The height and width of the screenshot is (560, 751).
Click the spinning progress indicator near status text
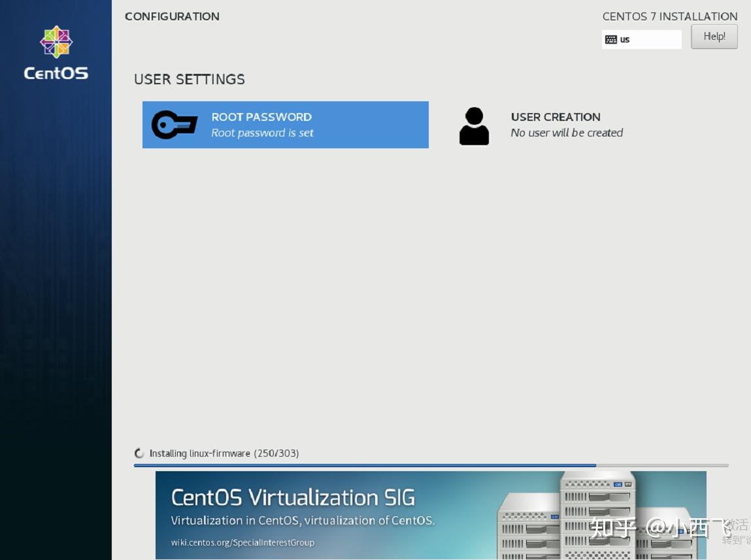pos(139,453)
